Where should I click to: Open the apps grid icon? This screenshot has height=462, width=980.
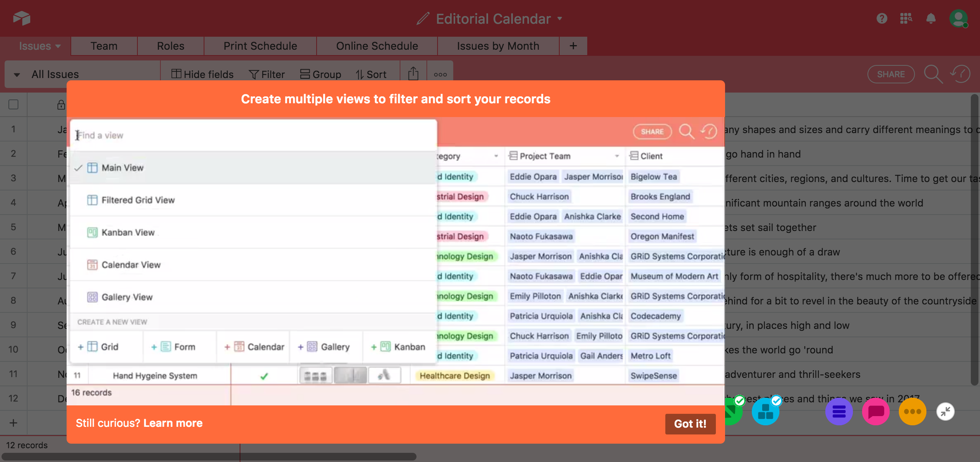pyautogui.click(x=906, y=18)
